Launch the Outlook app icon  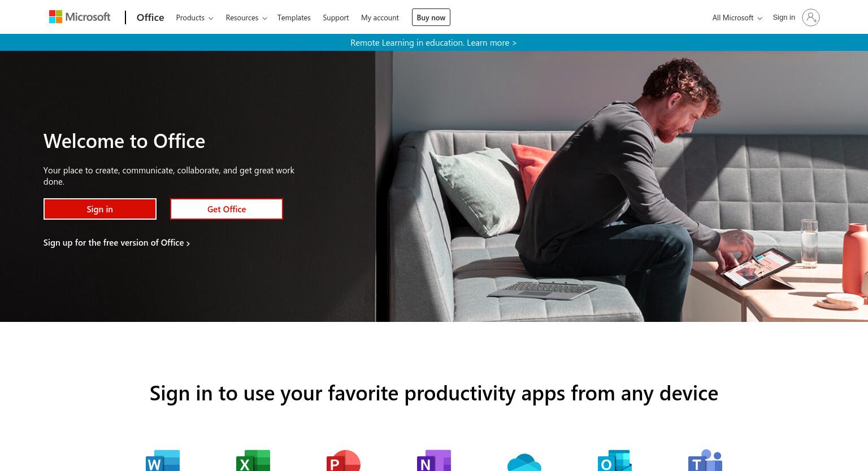pyautogui.click(x=615, y=460)
